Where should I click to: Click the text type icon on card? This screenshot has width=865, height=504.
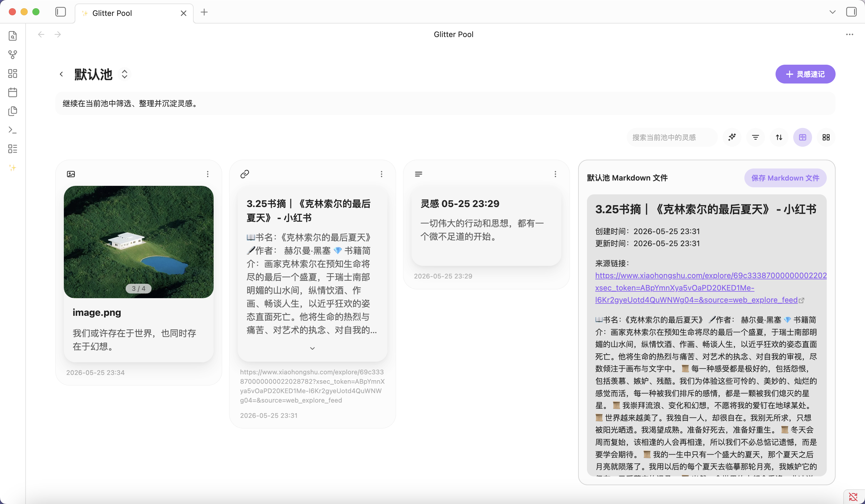coord(418,174)
